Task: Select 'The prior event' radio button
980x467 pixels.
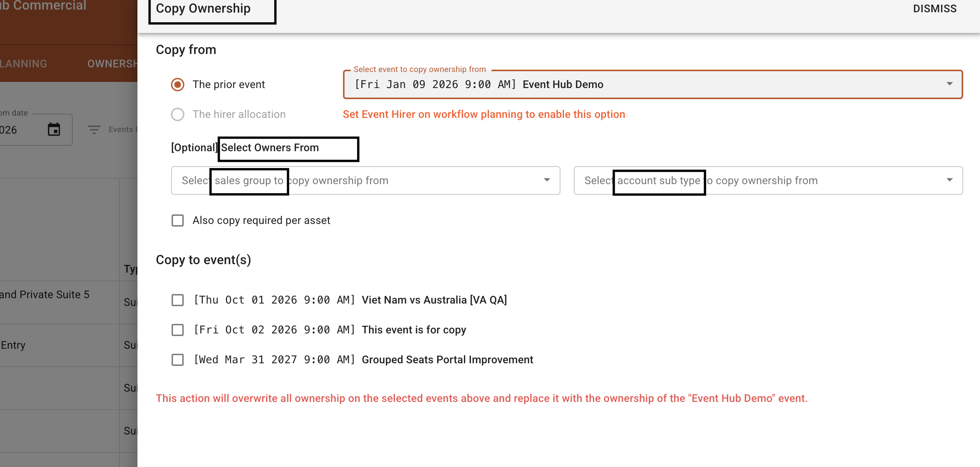Action: [x=178, y=85]
